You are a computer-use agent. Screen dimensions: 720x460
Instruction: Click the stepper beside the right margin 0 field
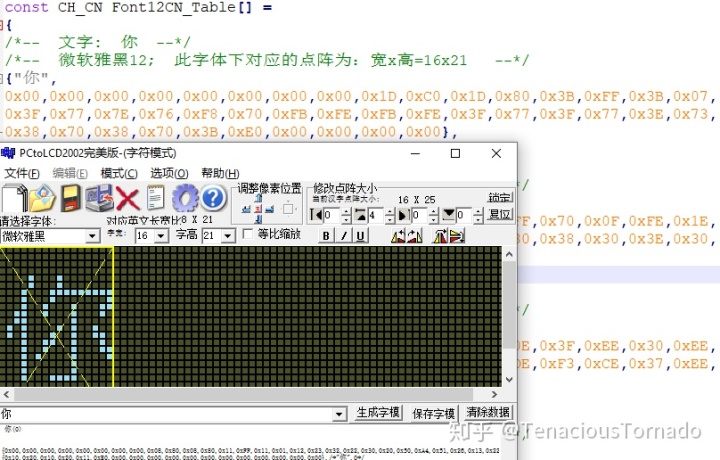click(x=433, y=215)
